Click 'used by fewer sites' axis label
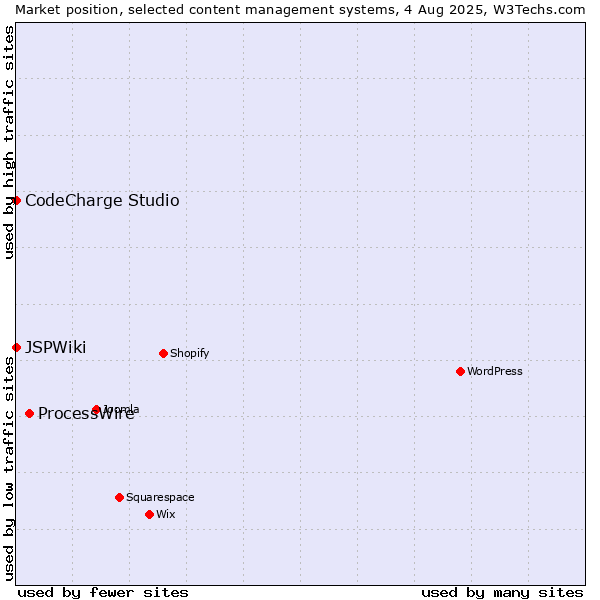 tap(103, 592)
